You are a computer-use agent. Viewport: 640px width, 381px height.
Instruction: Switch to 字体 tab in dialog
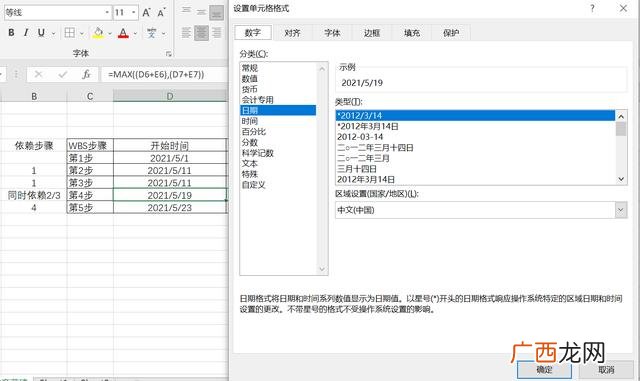[x=332, y=33]
